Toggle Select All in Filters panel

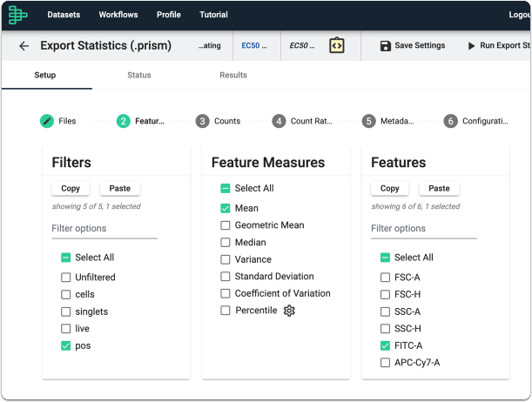point(65,258)
